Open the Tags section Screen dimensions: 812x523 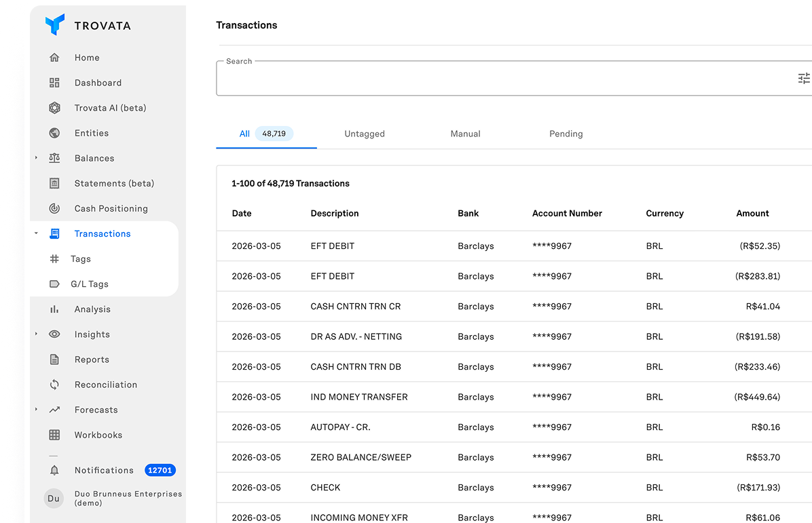(80, 258)
